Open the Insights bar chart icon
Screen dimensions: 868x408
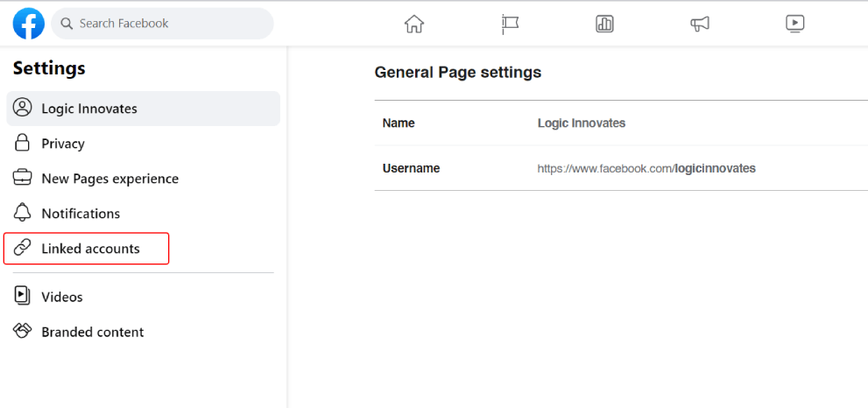(x=604, y=24)
